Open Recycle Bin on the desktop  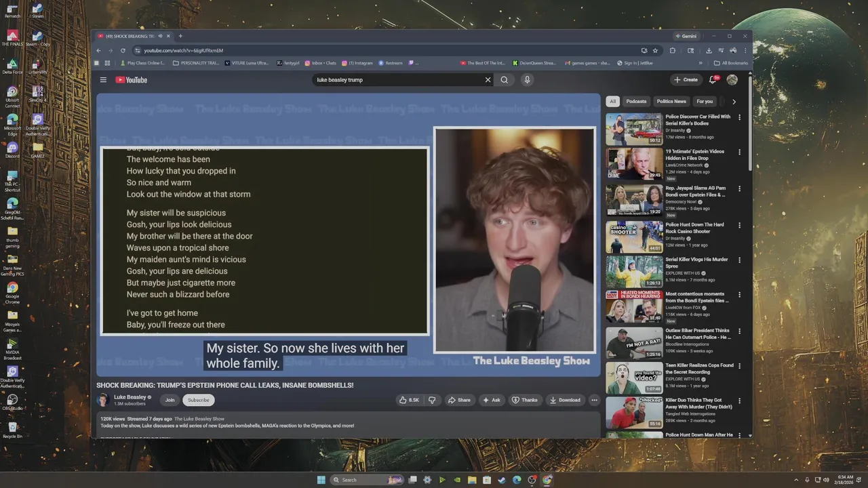tap(12, 430)
